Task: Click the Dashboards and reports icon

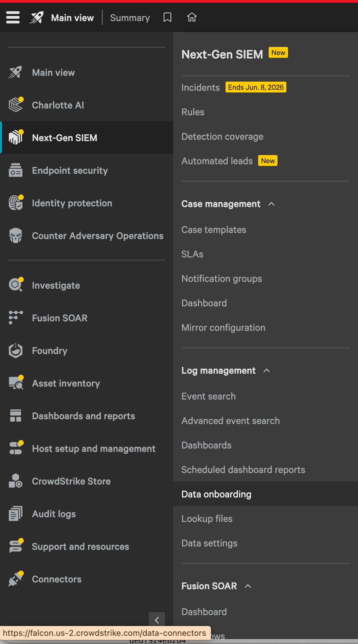Action: pyautogui.click(x=16, y=416)
